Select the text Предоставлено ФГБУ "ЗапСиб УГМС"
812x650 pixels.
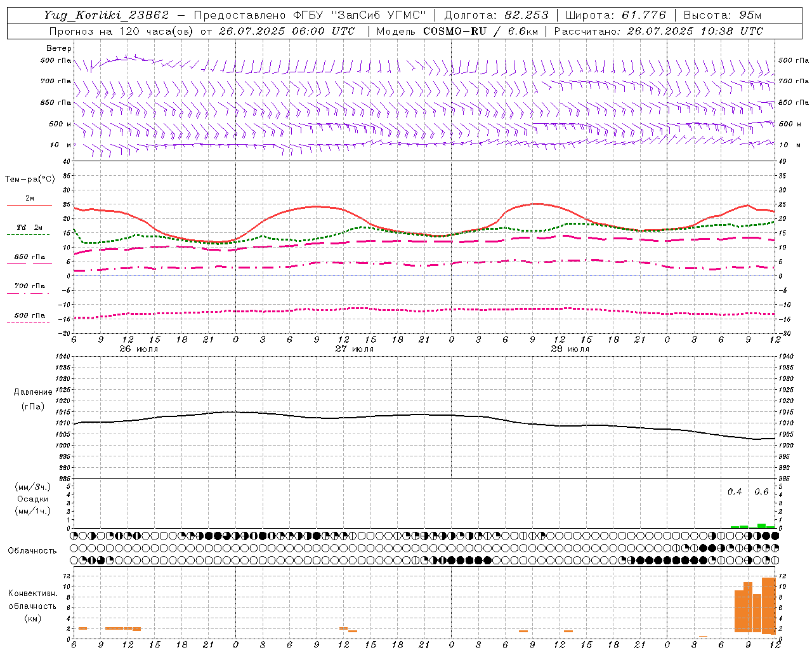(310, 15)
